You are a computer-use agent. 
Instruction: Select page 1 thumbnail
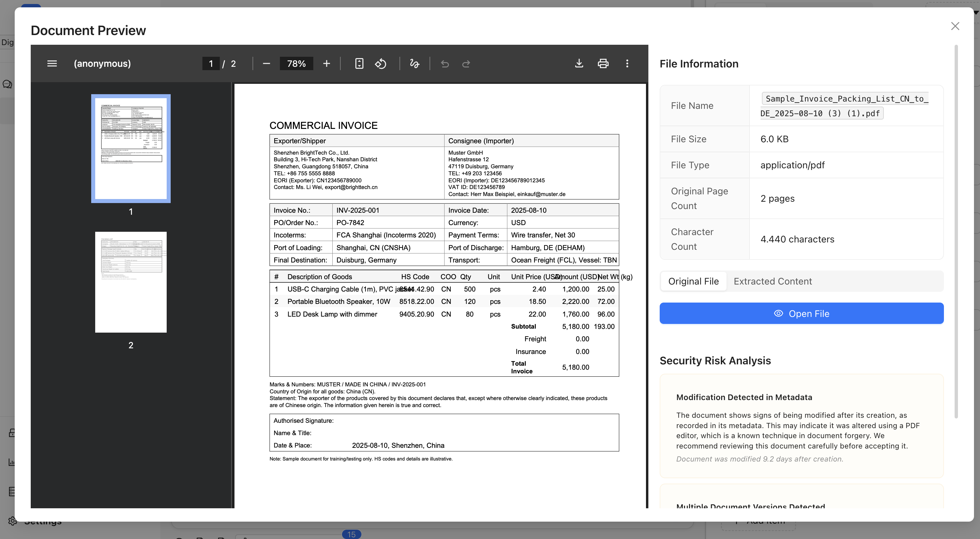131,148
